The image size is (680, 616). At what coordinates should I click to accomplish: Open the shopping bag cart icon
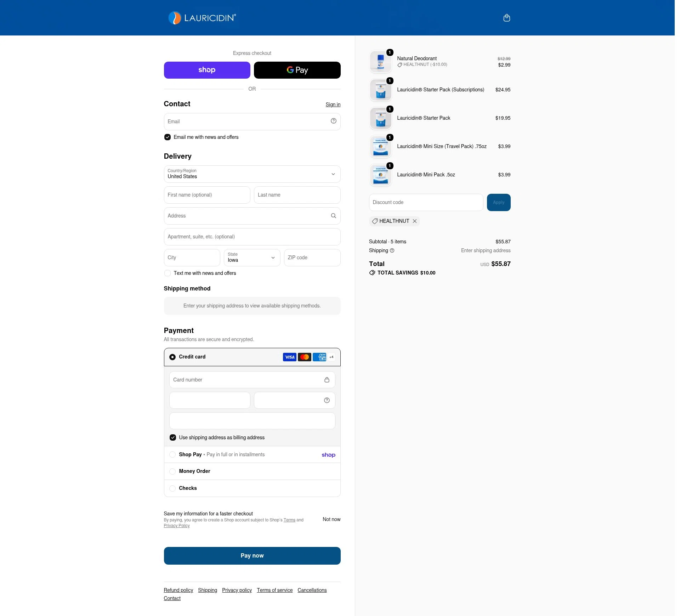[x=506, y=18]
